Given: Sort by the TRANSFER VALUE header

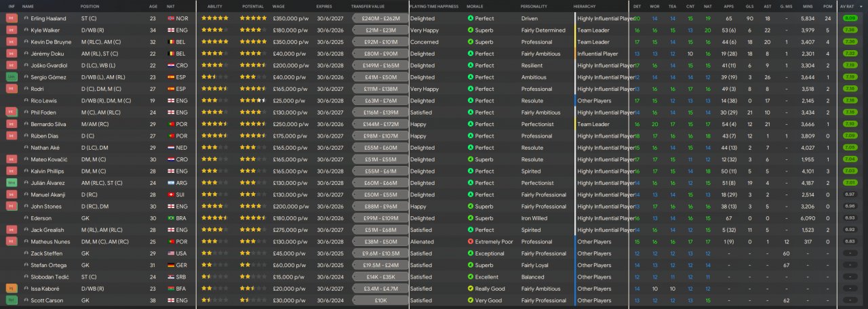Looking at the screenshot, I should pos(367,6).
